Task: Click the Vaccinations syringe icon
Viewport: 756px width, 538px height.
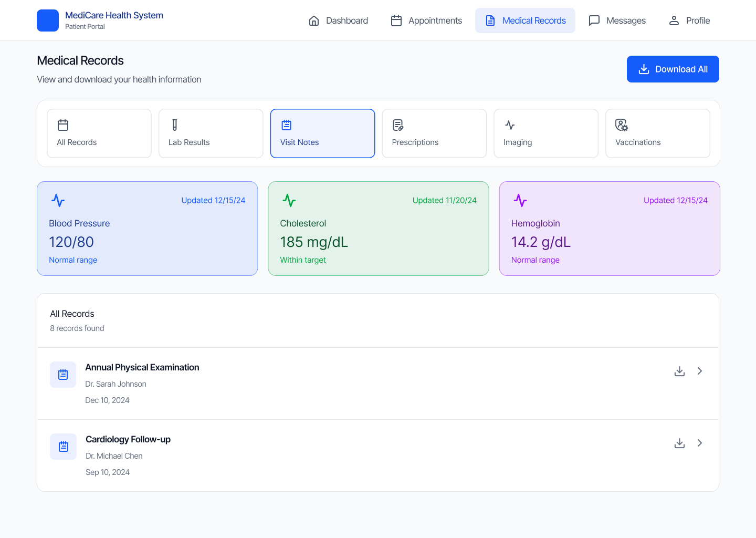Action: pos(621,125)
